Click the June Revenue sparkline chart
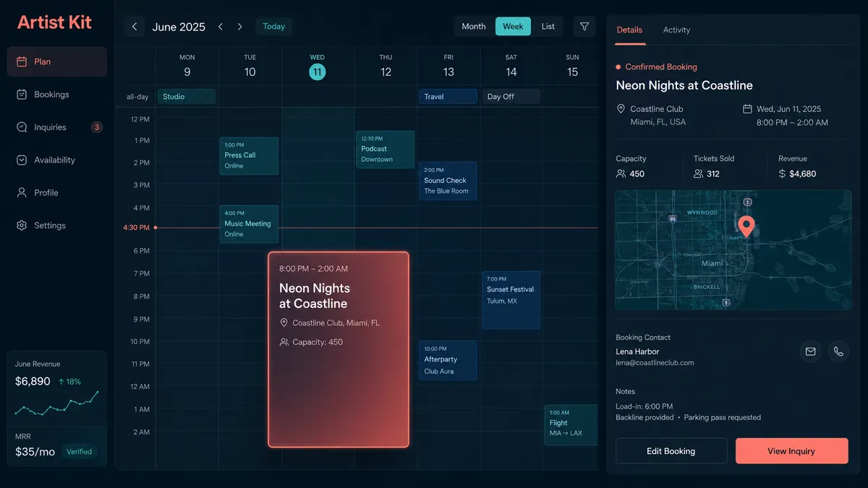868x488 pixels. (x=56, y=403)
